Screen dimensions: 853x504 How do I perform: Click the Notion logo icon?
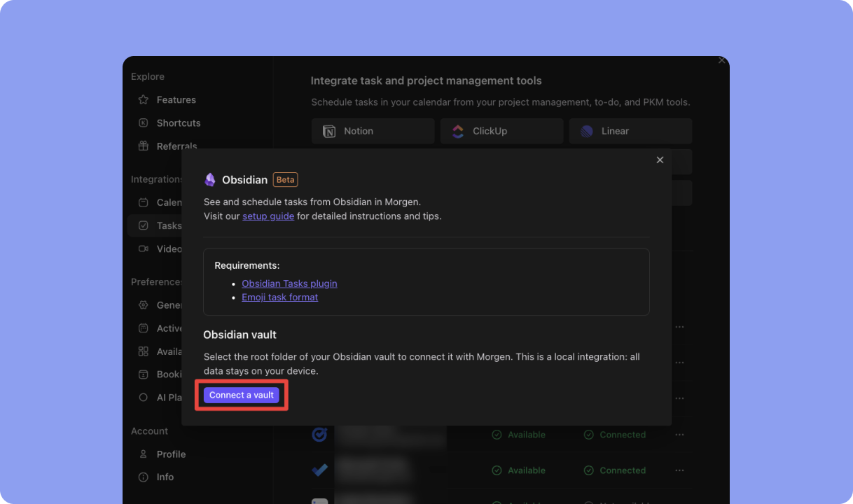pyautogui.click(x=329, y=131)
